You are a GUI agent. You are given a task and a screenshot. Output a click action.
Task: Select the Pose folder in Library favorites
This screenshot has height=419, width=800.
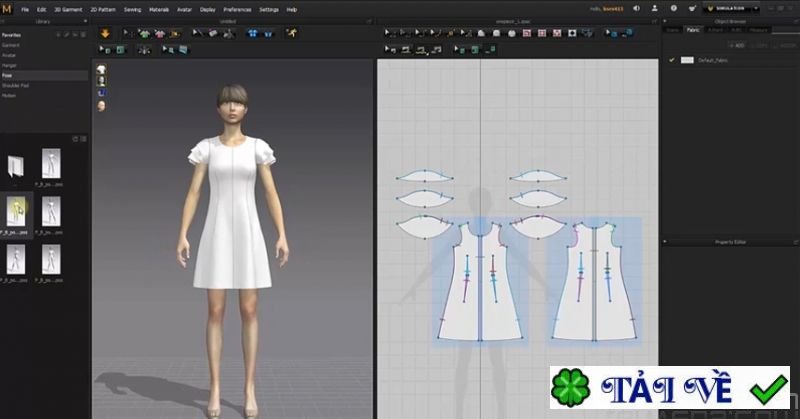point(8,75)
